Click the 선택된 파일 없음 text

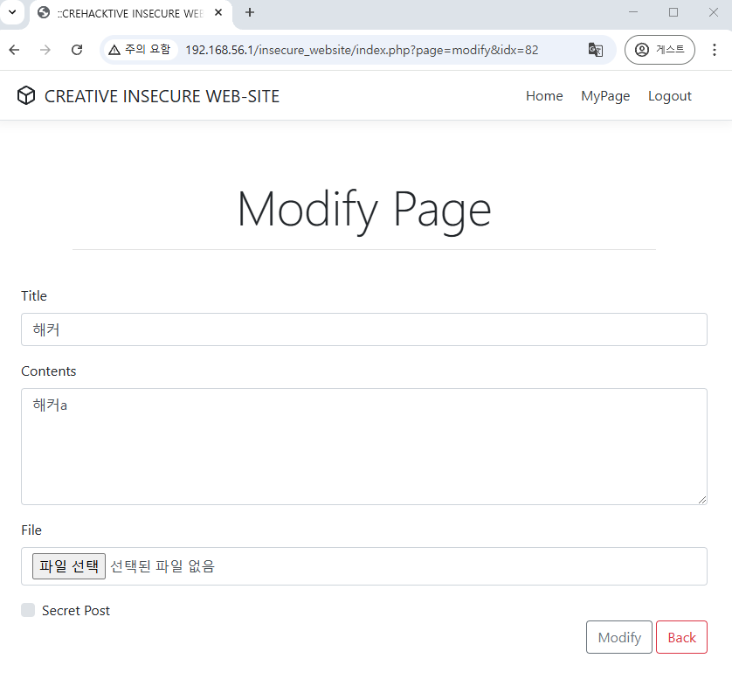point(162,566)
